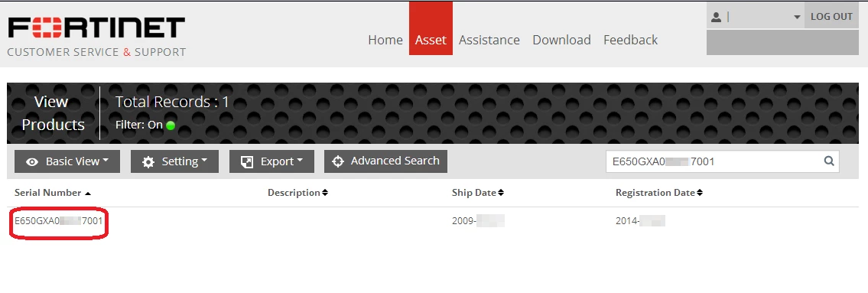
Task: Open the Assistance menu
Action: (489, 40)
